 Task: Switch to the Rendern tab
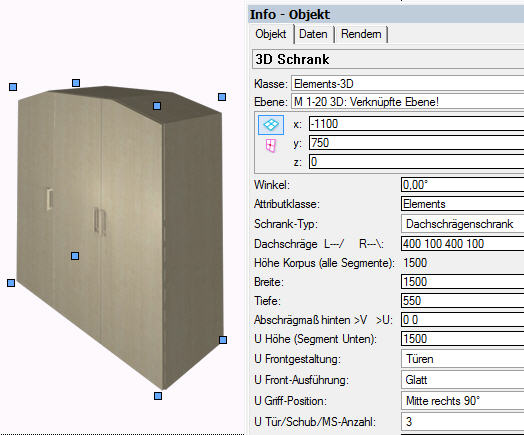point(361,34)
